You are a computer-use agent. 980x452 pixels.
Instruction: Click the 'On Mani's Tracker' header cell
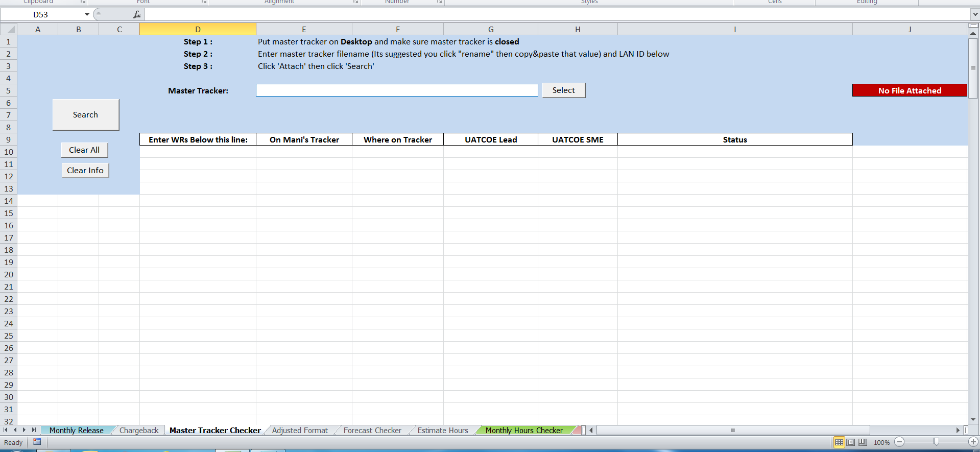(304, 139)
